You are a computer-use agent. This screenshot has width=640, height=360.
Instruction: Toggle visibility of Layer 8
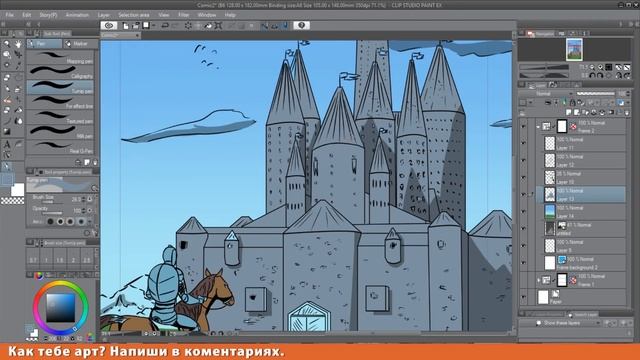coord(524,246)
